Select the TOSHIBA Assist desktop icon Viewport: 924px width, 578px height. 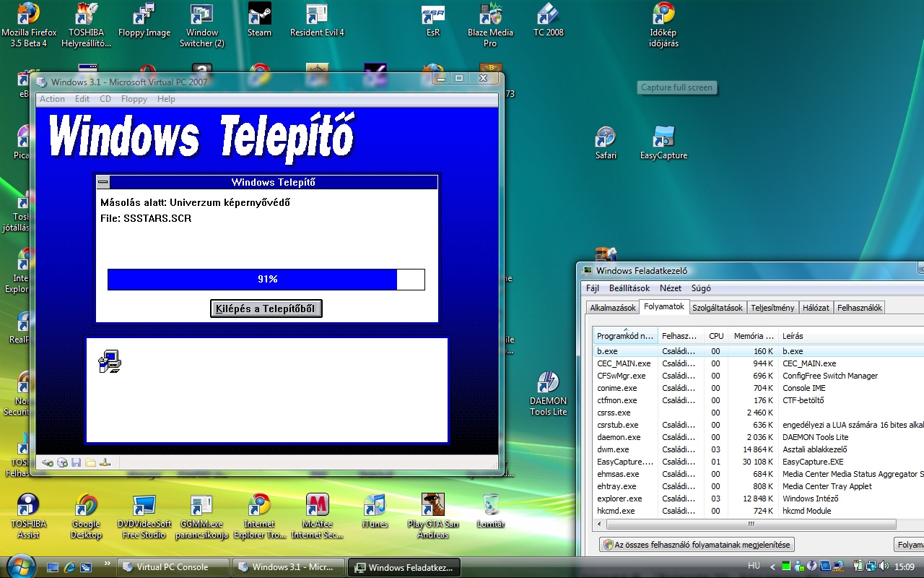coord(29,517)
